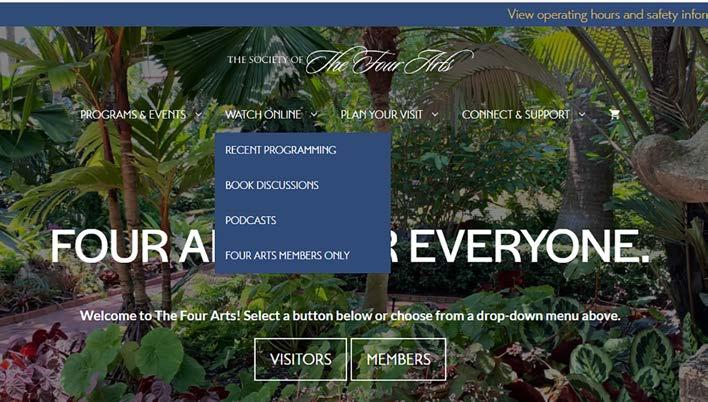Click The Society of the Four Arts logo

coord(350,61)
